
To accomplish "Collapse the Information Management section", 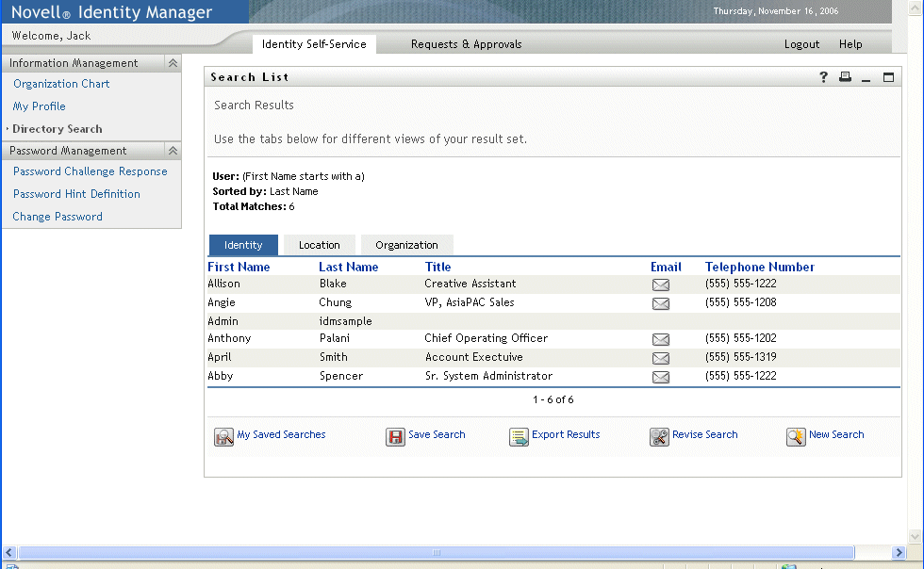I will pos(173,63).
